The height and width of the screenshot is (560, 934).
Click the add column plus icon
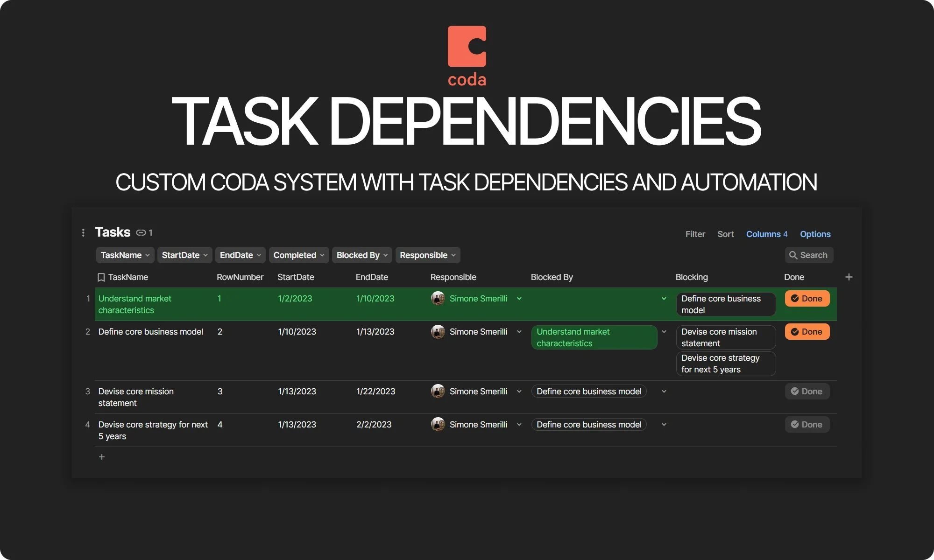(849, 277)
